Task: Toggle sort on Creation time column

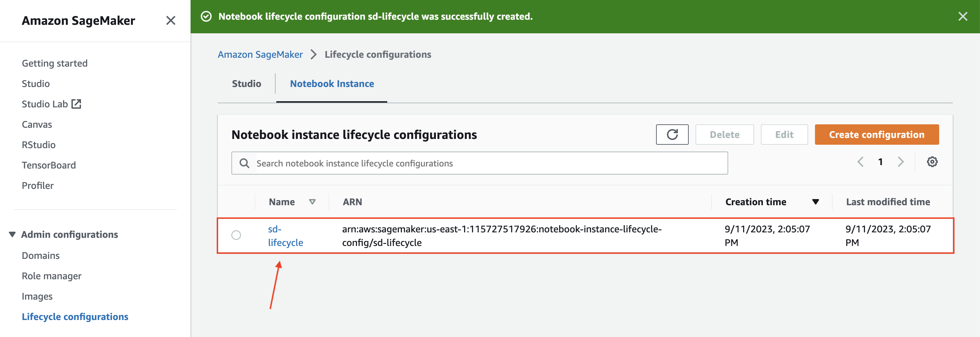Action: 815,202
